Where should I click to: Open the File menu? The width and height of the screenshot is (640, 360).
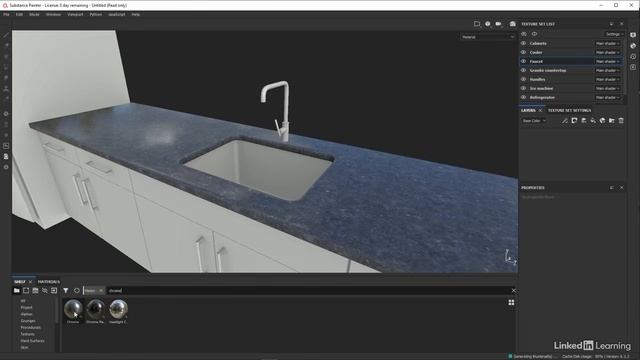6,14
